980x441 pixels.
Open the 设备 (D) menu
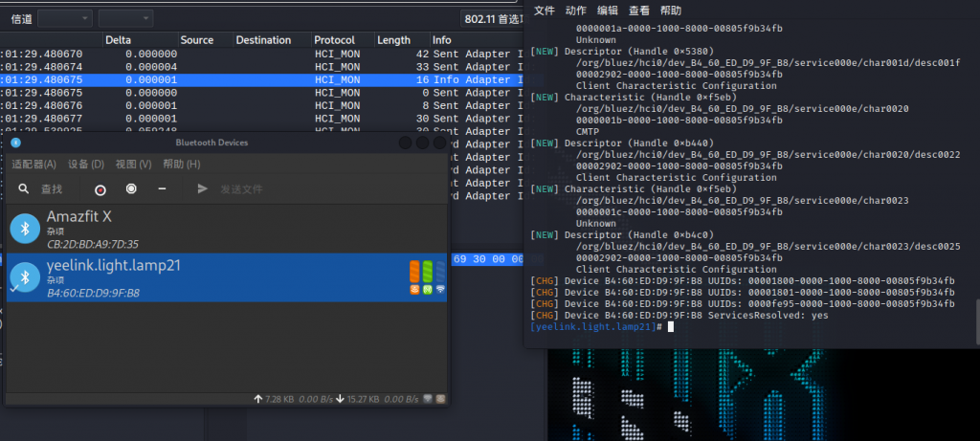tap(86, 165)
